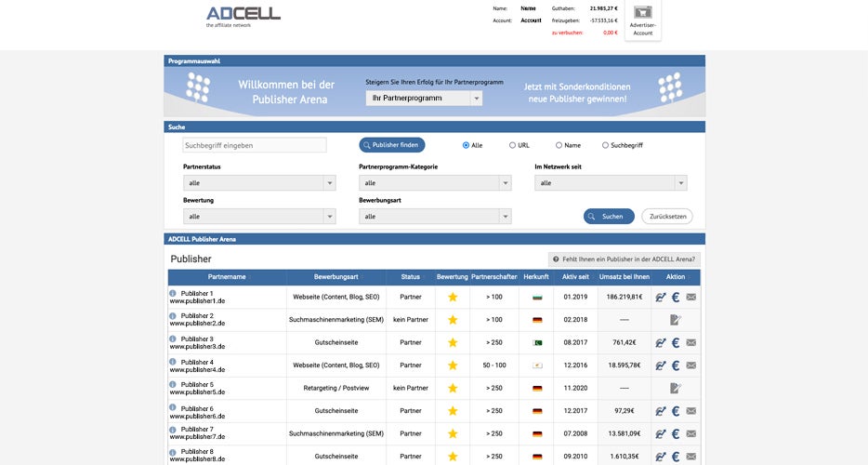Sort by Herkunft column header
This screenshot has width=868, height=465.
536,276
